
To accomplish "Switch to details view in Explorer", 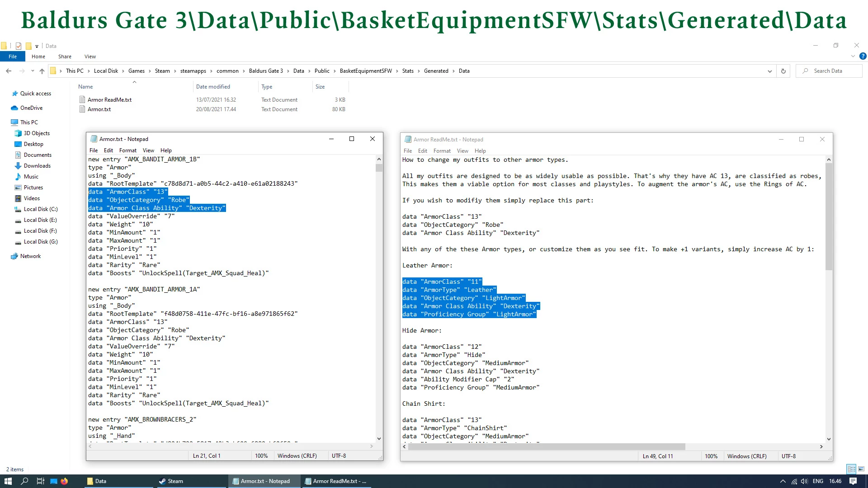I will (852, 469).
